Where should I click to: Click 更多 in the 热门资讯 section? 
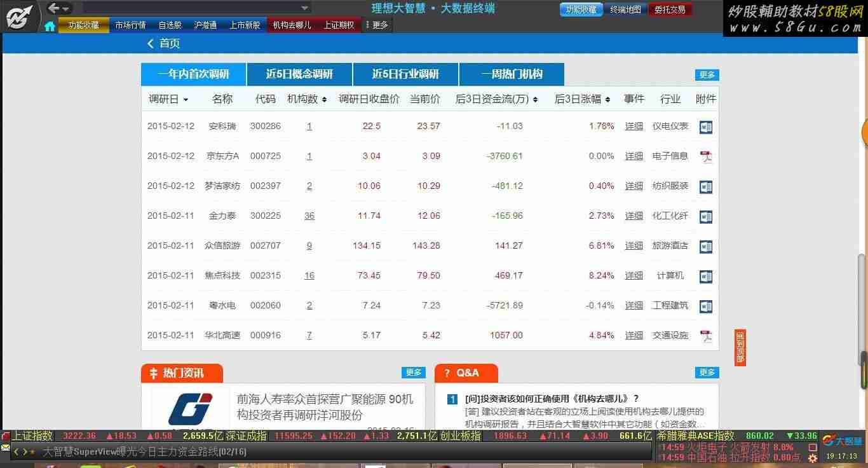(414, 373)
